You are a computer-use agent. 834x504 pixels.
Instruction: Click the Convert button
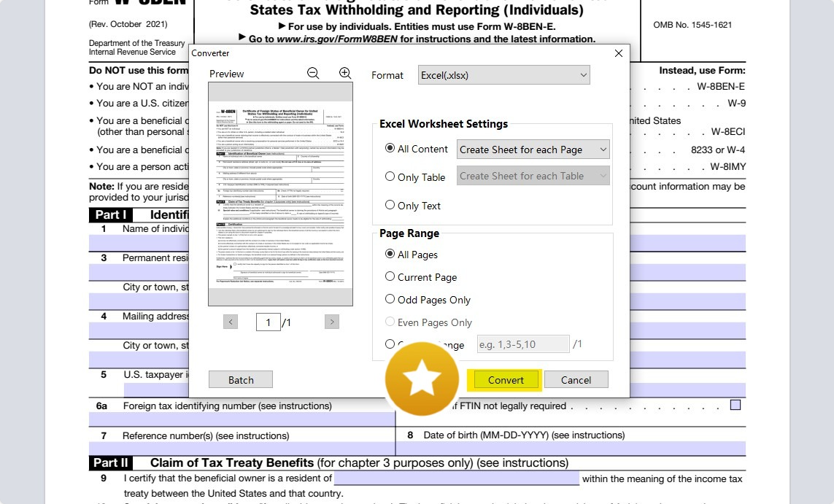tap(506, 380)
